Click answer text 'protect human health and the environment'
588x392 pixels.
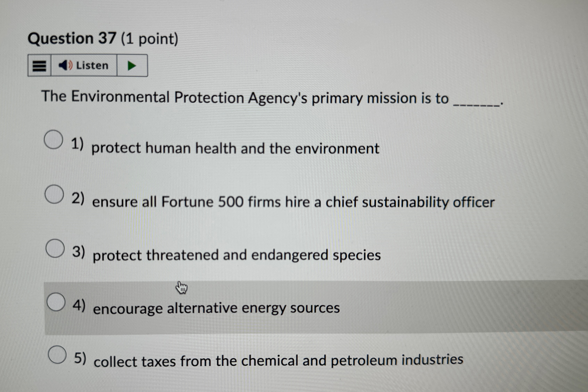pos(235,148)
